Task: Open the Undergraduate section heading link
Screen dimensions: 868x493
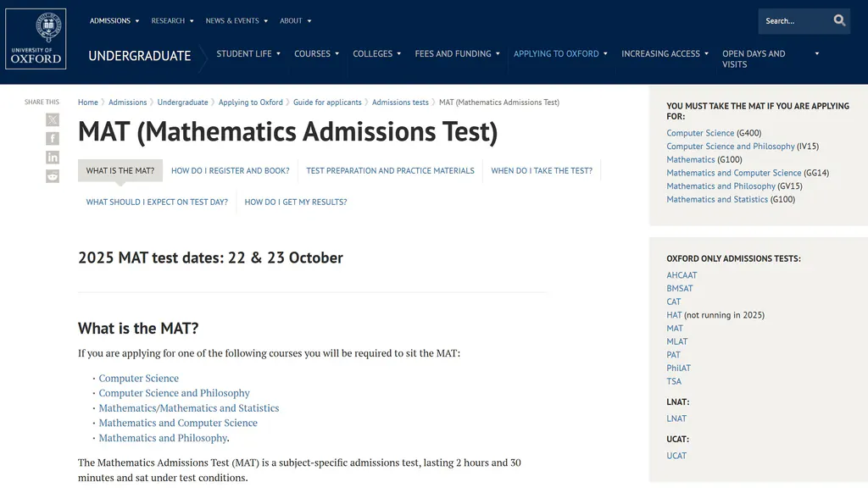Action: click(140, 56)
